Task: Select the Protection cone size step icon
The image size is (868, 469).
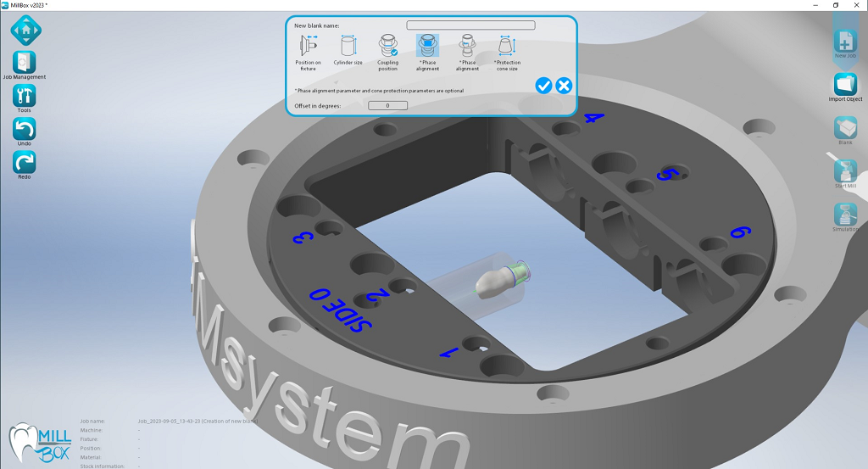Action: pos(507,46)
